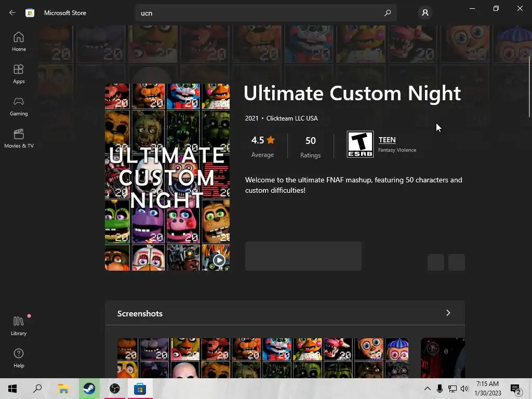
Task: Click the Microsoft Store logo icon
Action: pos(30,13)
